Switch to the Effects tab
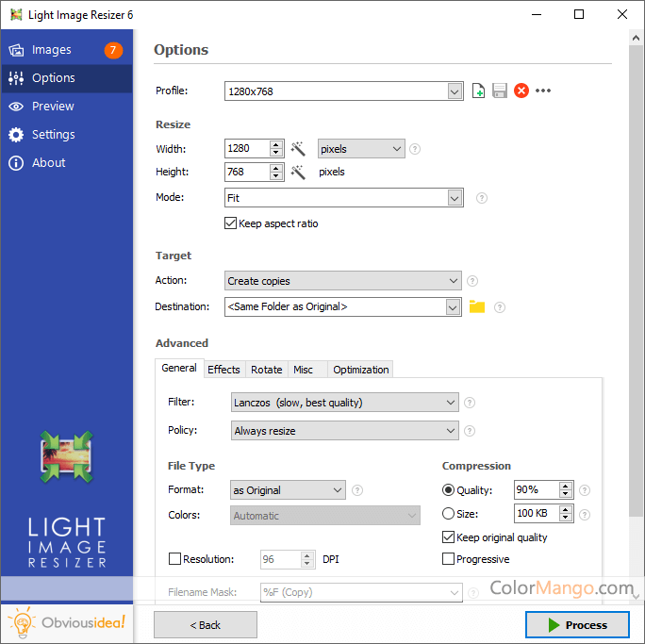 point(223,370)
